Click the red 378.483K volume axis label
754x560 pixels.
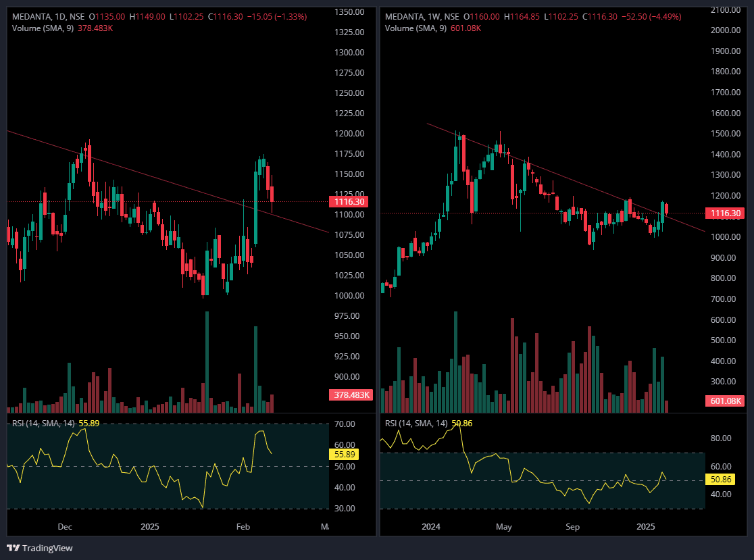(x=351, y=394)
